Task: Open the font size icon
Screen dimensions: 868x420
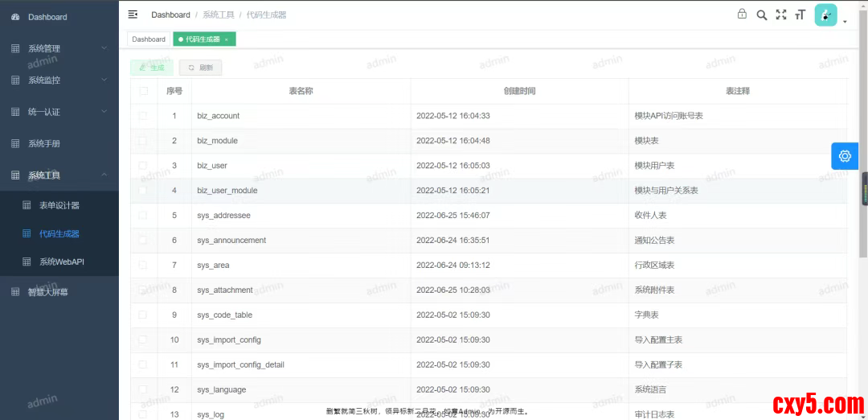Action: pos(800,14)
